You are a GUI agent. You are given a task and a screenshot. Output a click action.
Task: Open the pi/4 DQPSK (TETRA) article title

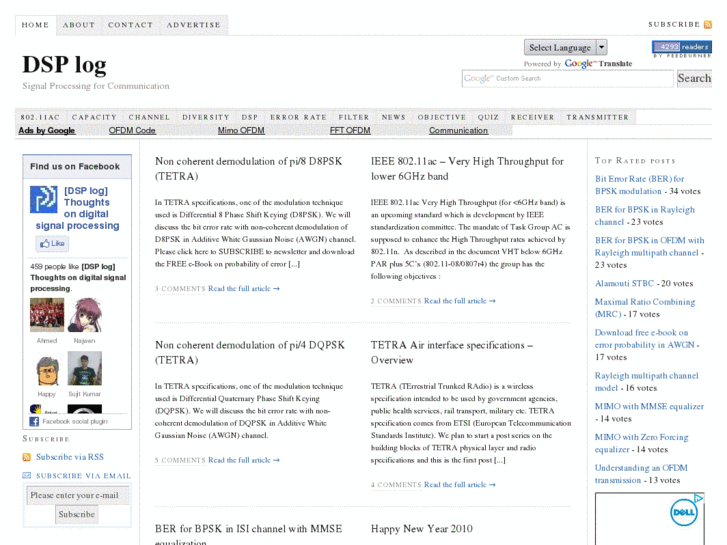tap(250, 353)
